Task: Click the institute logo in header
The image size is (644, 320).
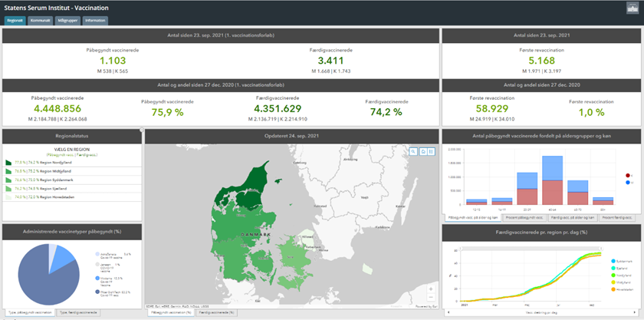Action: (x=632, y=8)
